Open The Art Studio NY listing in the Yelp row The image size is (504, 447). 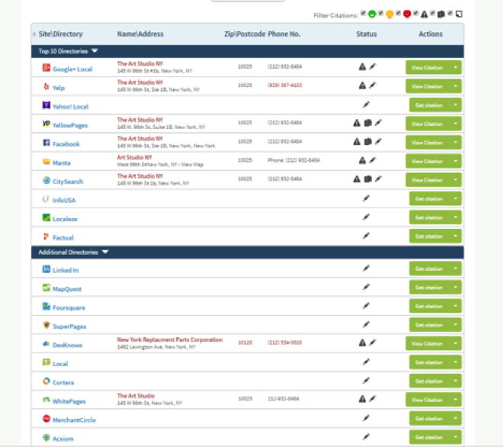(x=140, y=82)
